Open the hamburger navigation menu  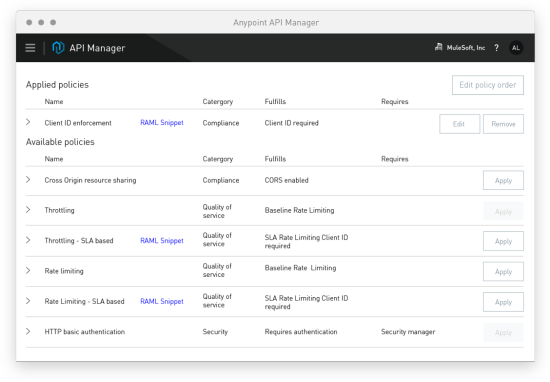[x=30, y=48]
